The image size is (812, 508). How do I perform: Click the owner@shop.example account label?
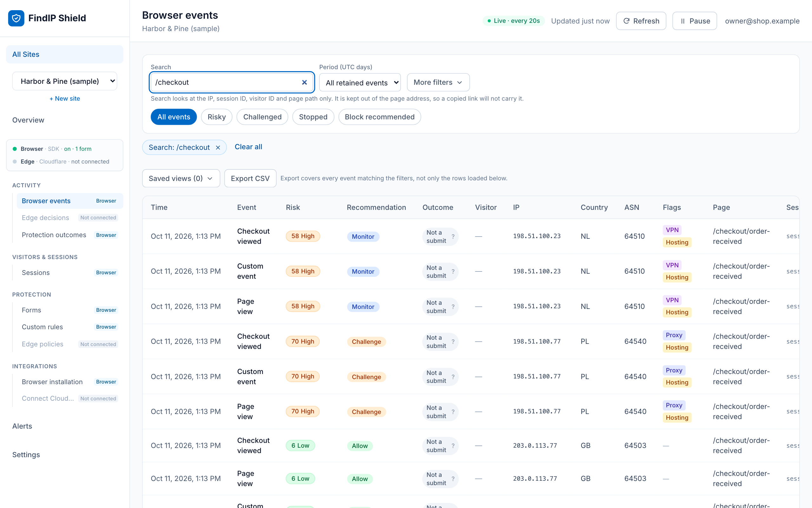click(762, 21)
